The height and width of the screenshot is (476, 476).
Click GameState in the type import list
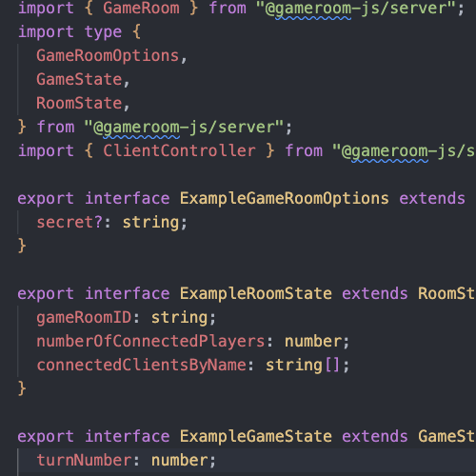coord(79,79)
